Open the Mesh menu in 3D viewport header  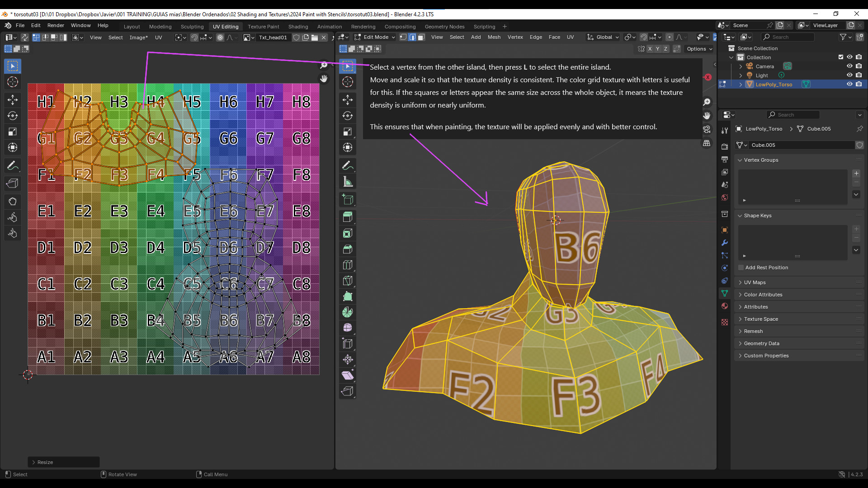494,37
